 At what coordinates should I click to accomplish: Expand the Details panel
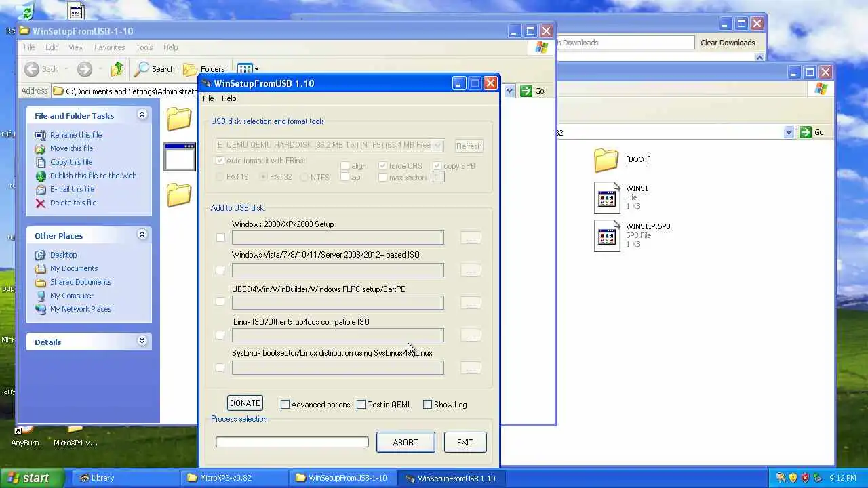(142, 342)
